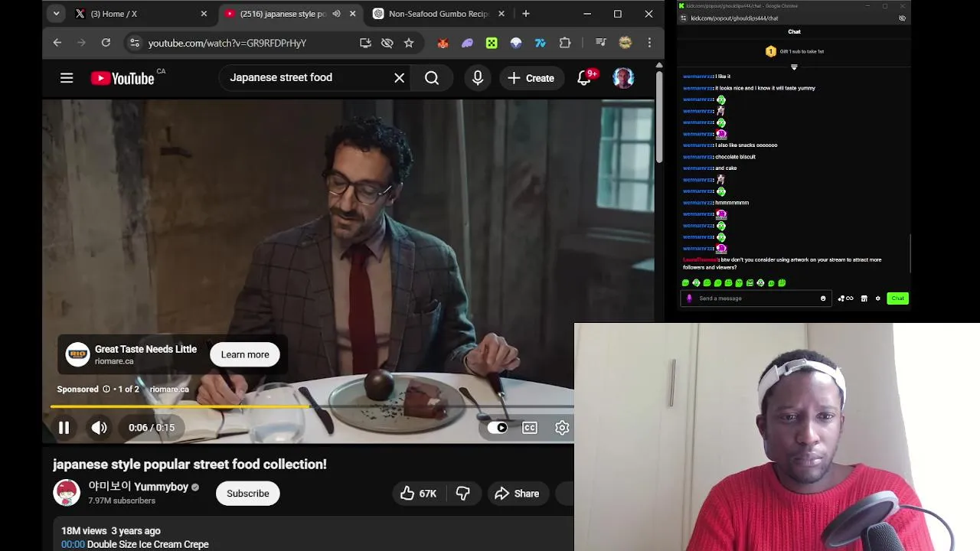Share the video
The image size is (980, 551).
(x=517, y=494)
